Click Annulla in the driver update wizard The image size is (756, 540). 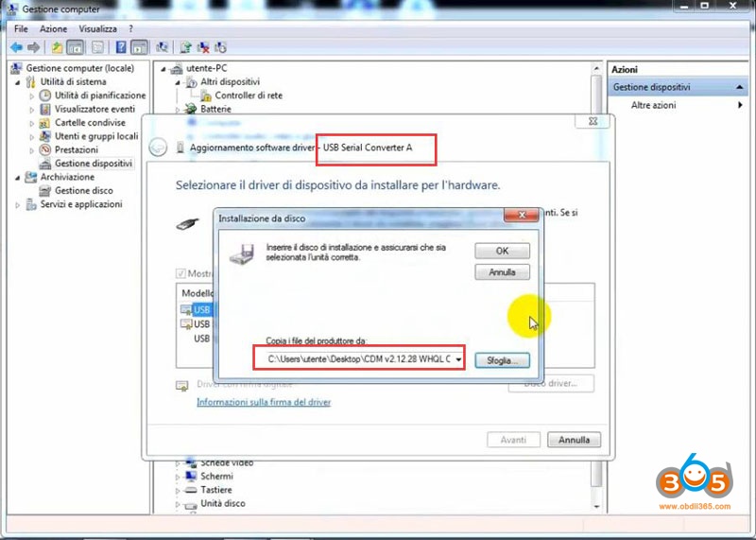tap(574, 440)
